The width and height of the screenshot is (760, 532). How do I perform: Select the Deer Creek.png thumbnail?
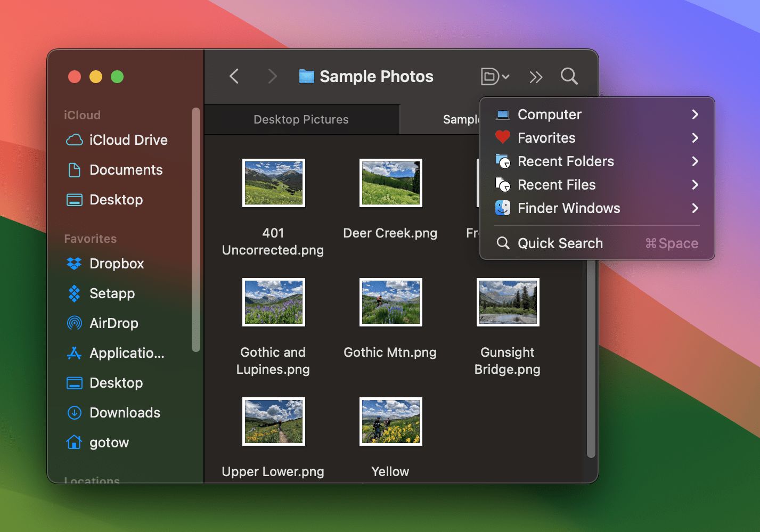coord(390,183)
